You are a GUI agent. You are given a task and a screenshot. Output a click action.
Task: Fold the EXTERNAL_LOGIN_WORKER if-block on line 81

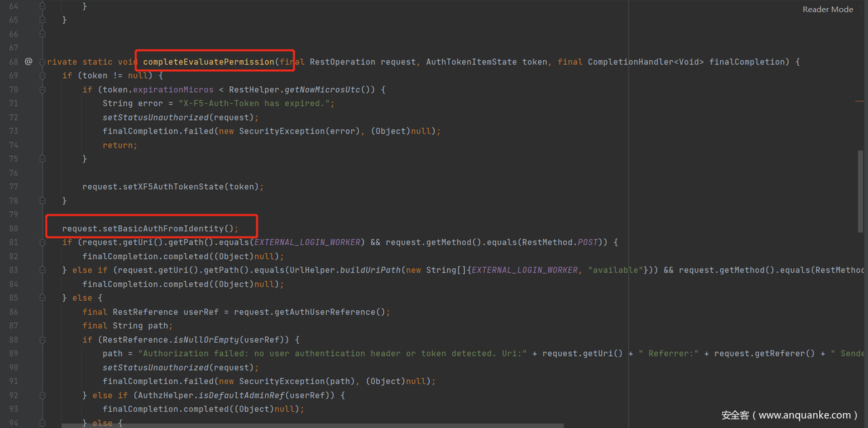pyautogui.click(x=42, y=242)
